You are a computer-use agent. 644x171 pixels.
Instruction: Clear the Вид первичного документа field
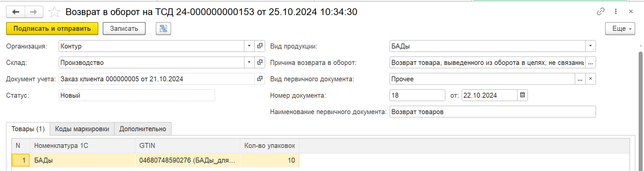[590, 79]
